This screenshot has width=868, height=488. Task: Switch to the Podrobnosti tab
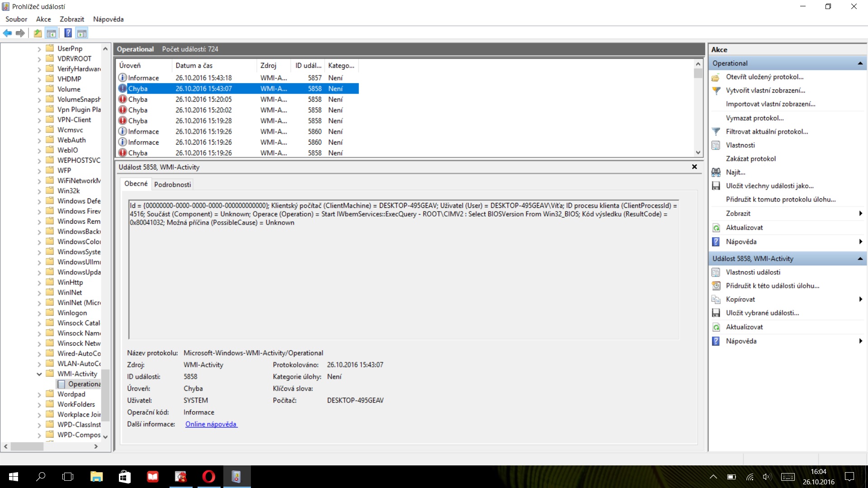tap(172, 184)
